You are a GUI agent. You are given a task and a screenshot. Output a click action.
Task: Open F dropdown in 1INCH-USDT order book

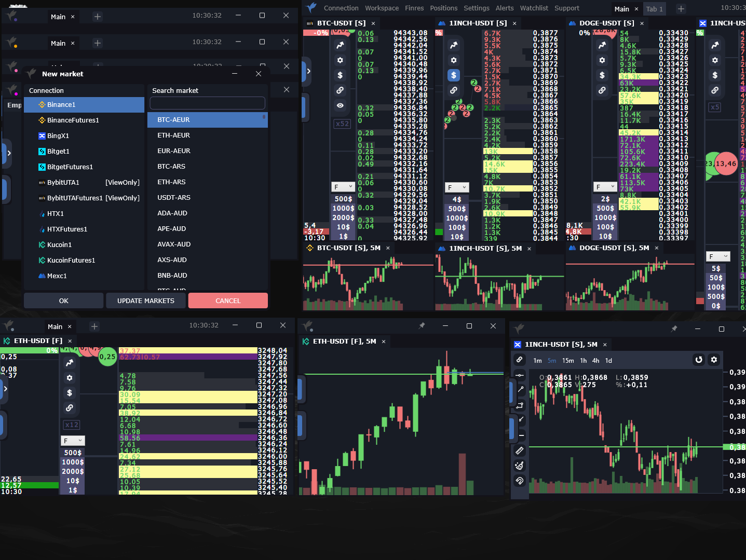point(457,187)
